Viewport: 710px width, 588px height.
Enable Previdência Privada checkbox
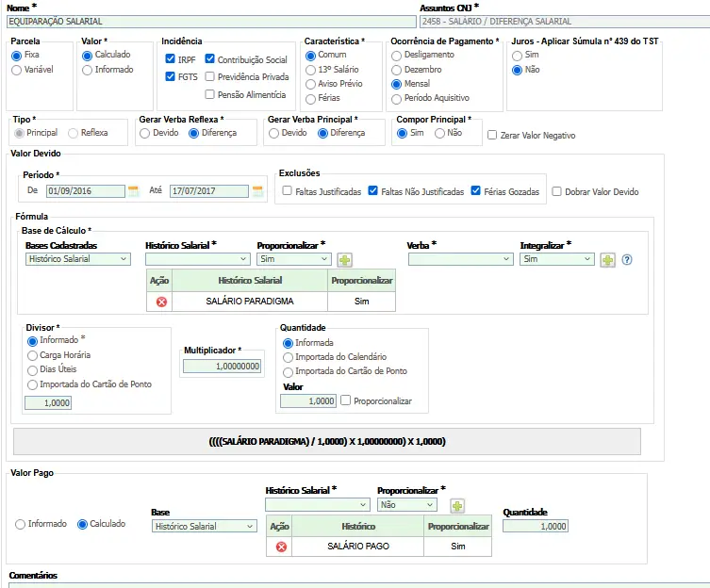210,77
